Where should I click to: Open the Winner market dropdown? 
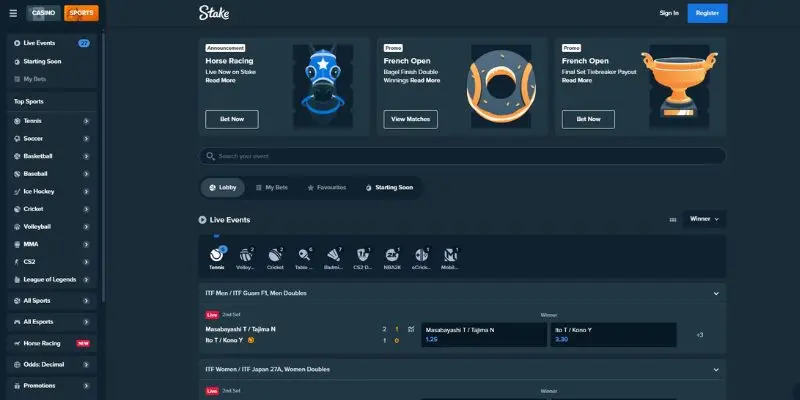[704, 219]
